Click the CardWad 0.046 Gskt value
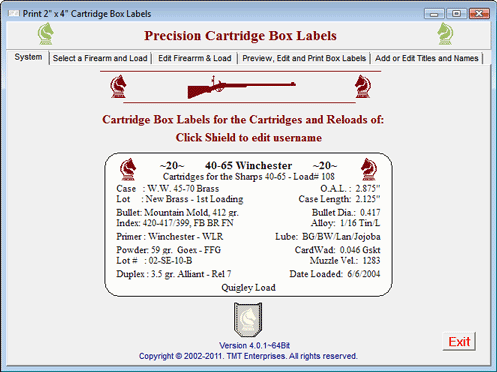 click(360, 250)
